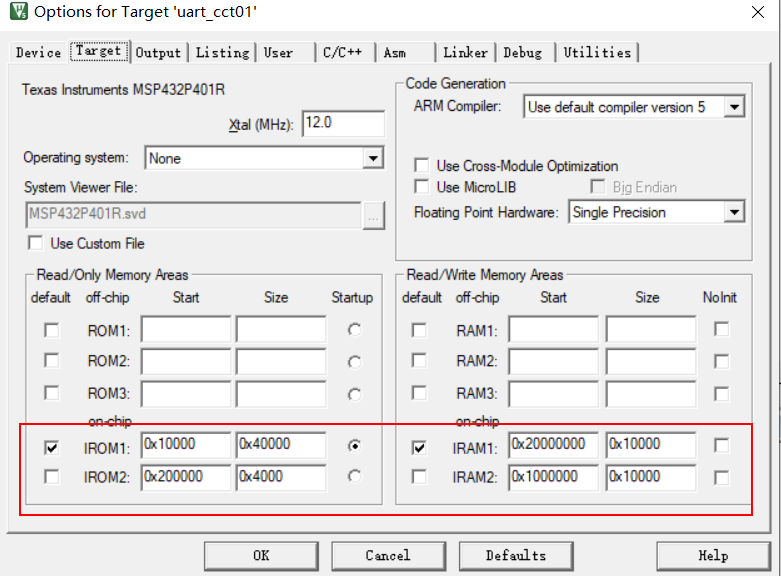Toggle Use MicroLIB checkbox
The image size is (781, 576).
click(422, 187)
